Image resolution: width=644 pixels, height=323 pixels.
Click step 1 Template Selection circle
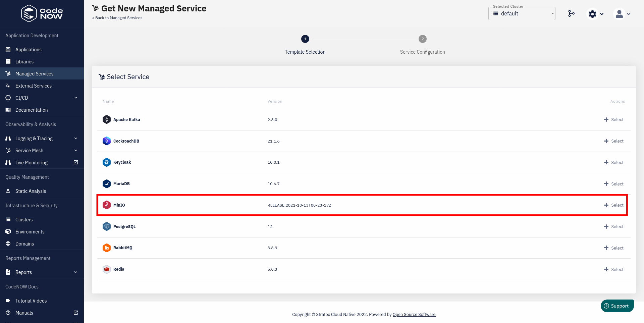click(305, 39)
